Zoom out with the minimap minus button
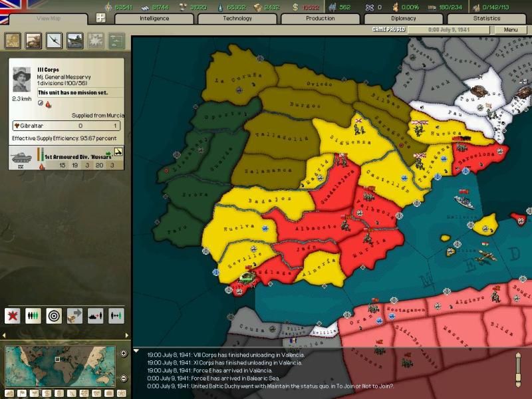 (x=124, y=378)
